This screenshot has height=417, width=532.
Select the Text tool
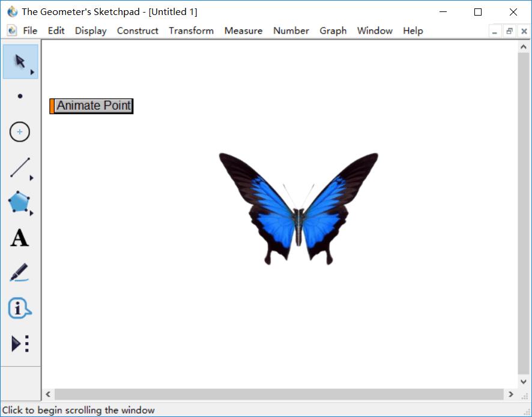20,238
